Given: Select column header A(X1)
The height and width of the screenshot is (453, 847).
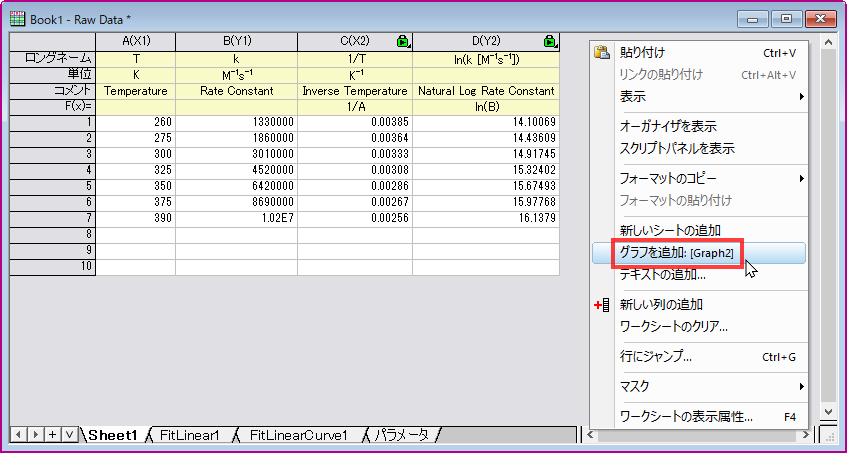Looking at the screenshot, I should (136, 41).
